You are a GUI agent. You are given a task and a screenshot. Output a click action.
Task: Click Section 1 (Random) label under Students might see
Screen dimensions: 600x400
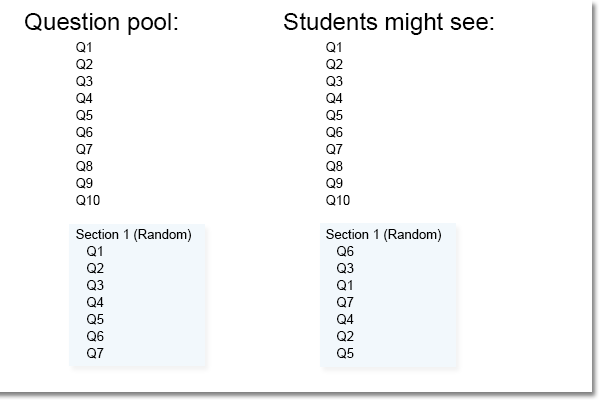[x=383, y=235]
